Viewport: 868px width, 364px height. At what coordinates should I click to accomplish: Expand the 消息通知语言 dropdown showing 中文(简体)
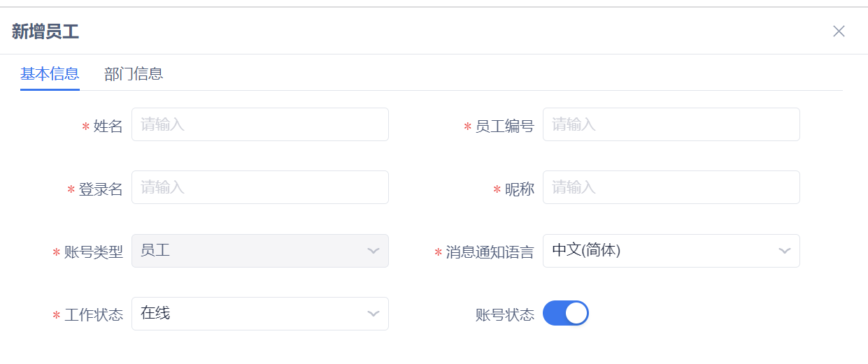click(x=661, y=251)
